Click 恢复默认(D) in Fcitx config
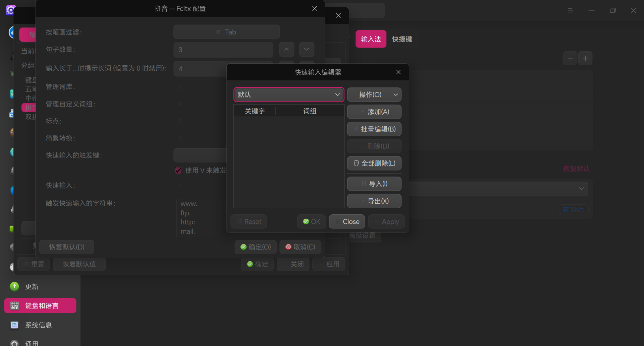Image resolution: width=644 pixels, height=346 pixels. pyautogui.click(x=67, y=247)
